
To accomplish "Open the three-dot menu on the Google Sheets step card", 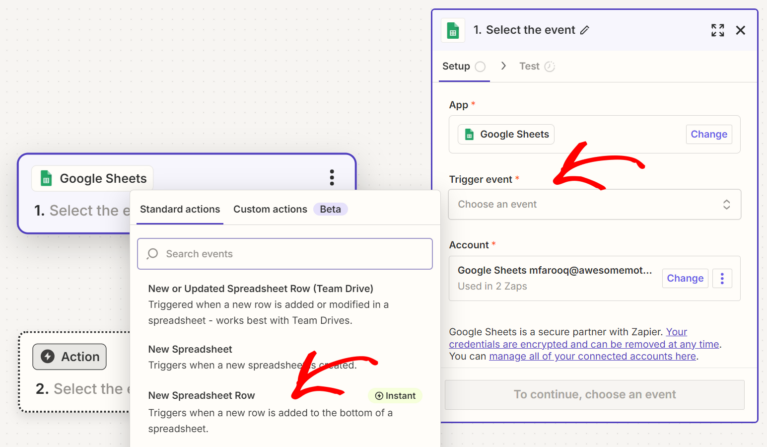I will click(x=332, y=178).
